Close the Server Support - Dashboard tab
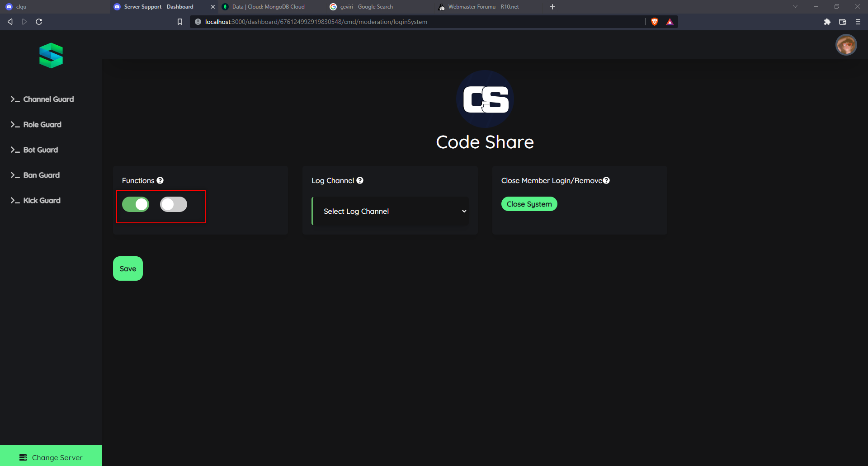This screenshot has width=868, height=466. coord(213,7)
